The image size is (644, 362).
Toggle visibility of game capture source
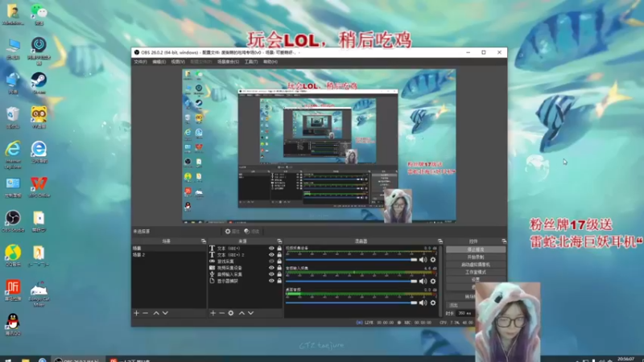coord(271,261)
